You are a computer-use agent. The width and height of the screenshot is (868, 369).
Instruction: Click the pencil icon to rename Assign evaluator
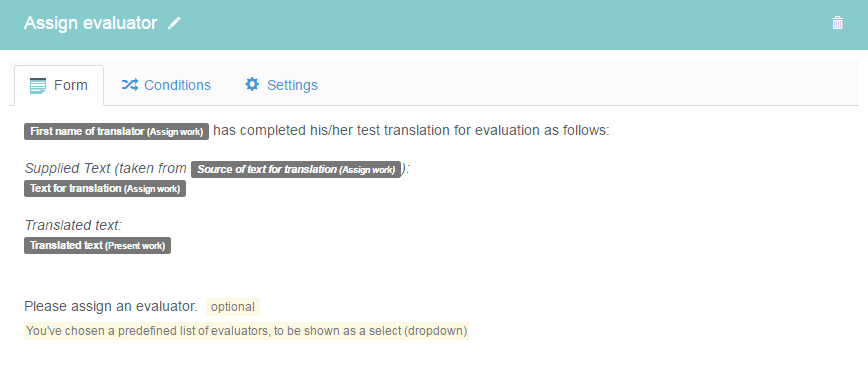click(174, 23)
